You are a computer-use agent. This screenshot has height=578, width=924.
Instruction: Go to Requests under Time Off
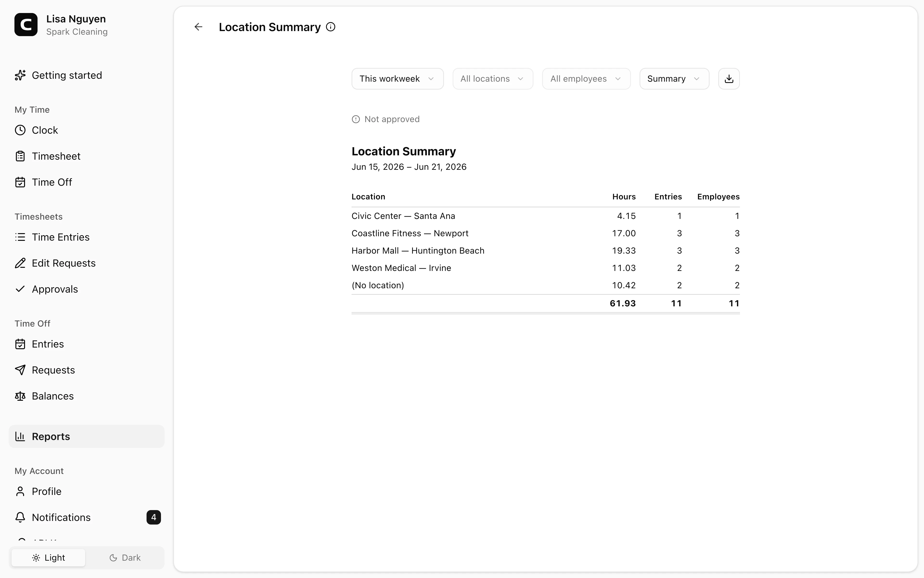(x=86, y=370)
